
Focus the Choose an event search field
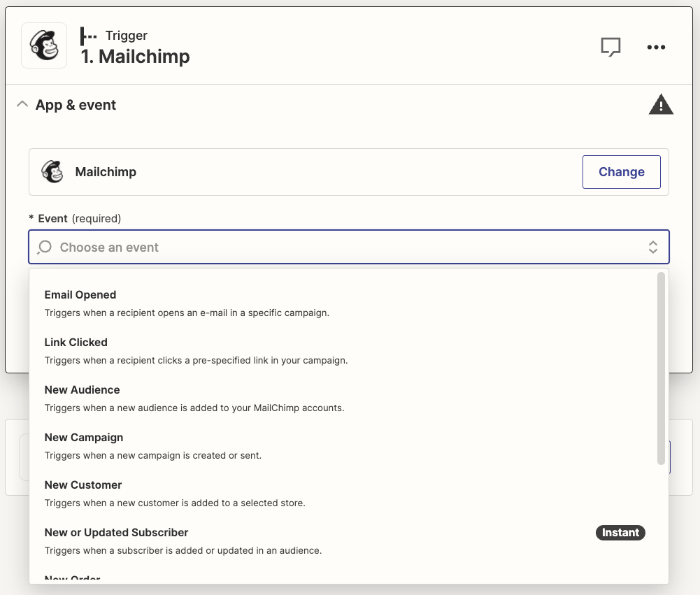[349, 247]
